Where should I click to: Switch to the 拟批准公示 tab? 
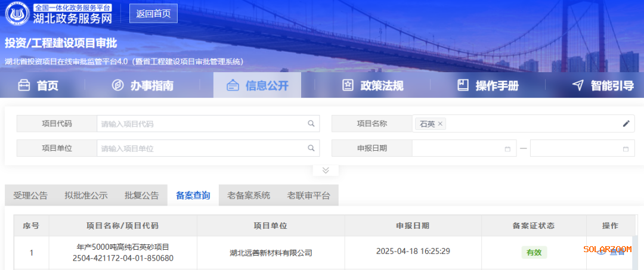(x=86, y=195)
